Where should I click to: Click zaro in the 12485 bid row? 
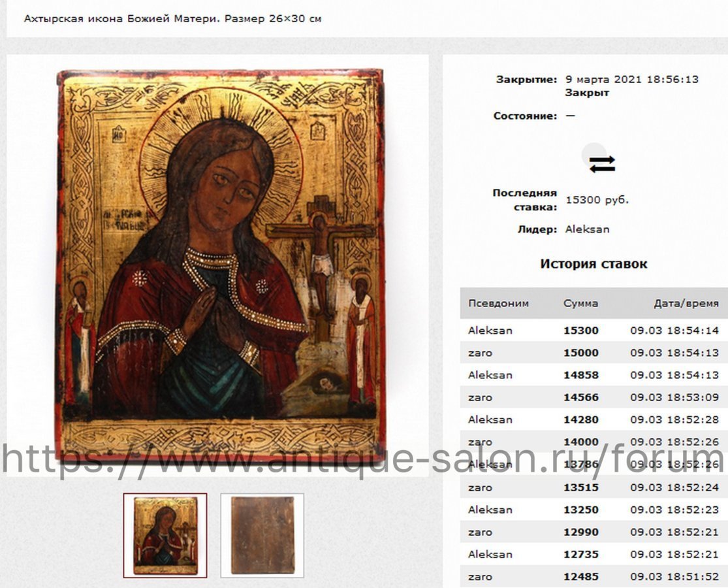tap(480, 577)
